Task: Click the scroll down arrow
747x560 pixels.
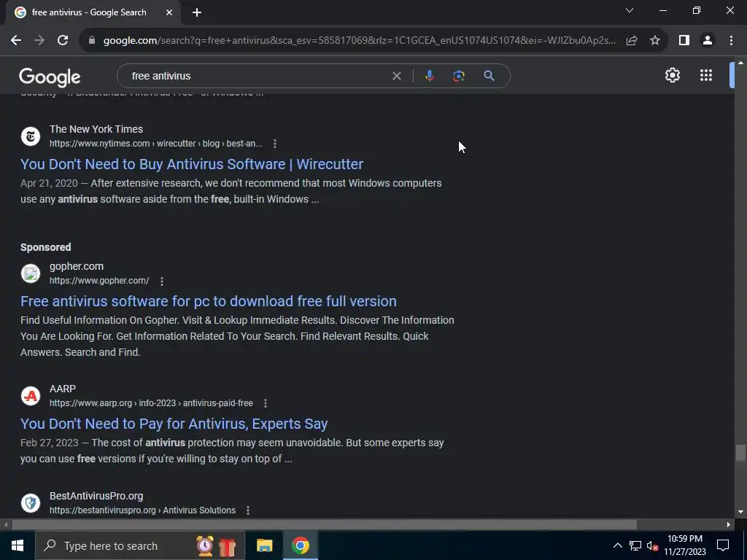Action: pyautogui.click(x=740, y=512)
